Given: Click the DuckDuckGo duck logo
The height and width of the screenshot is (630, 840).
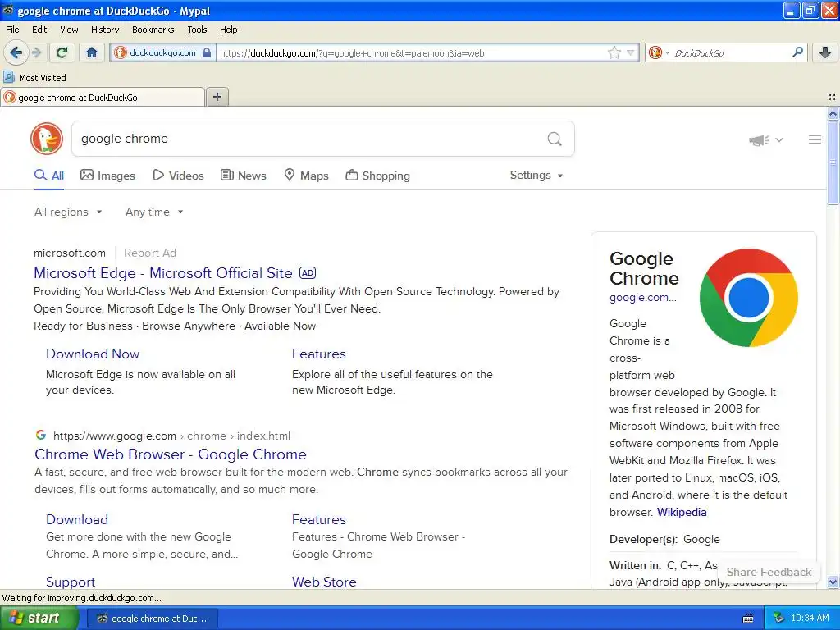Looking at the screenshot, I should click(47, 139).
